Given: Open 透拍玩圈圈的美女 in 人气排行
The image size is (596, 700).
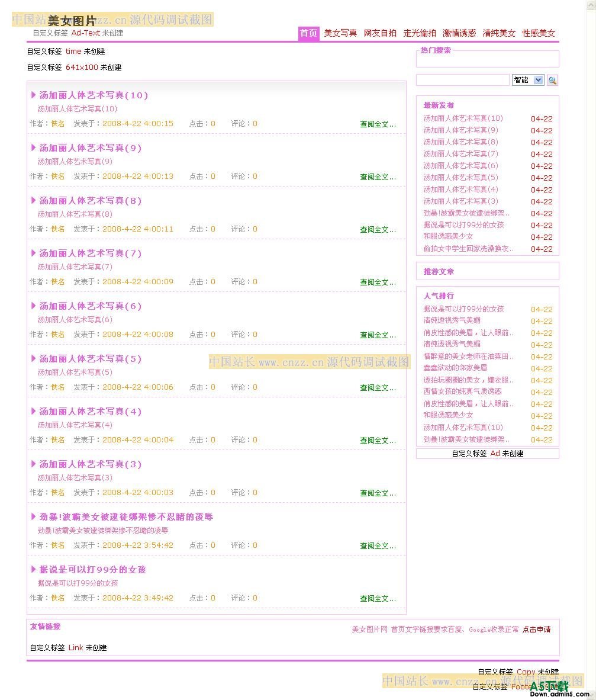Looking at the screenshot, I should pos(468,380).
